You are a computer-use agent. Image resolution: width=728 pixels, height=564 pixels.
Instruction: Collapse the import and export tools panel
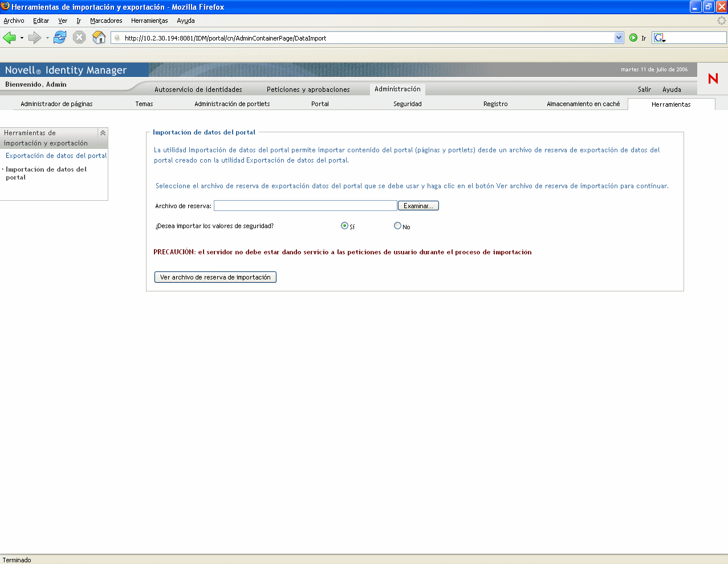click(x=103, y=133)
